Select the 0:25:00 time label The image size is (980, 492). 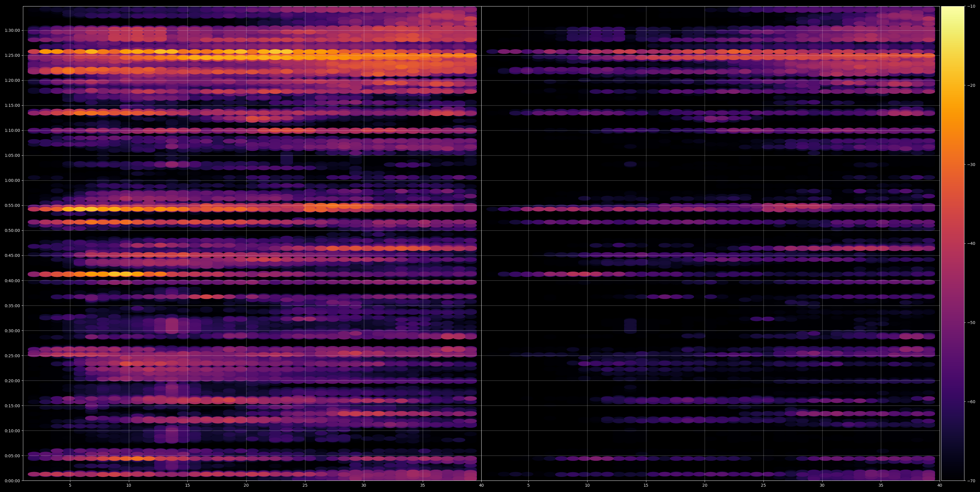click(x=12, y=356)
